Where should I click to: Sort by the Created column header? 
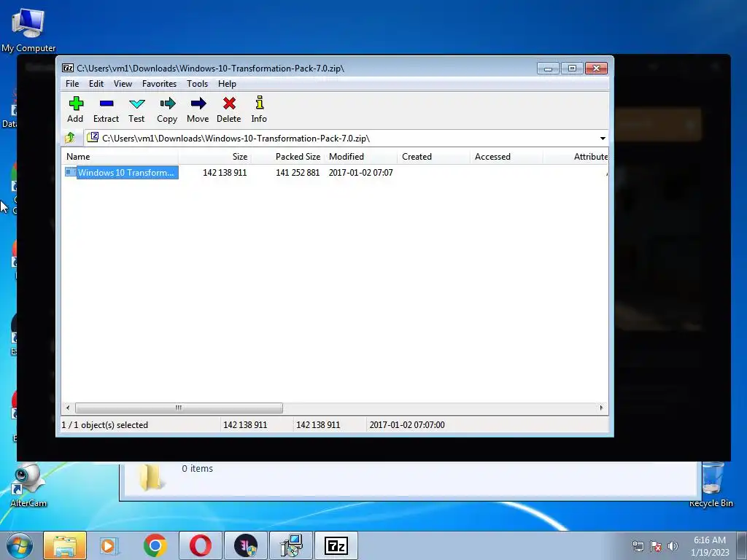coord(433,157)
